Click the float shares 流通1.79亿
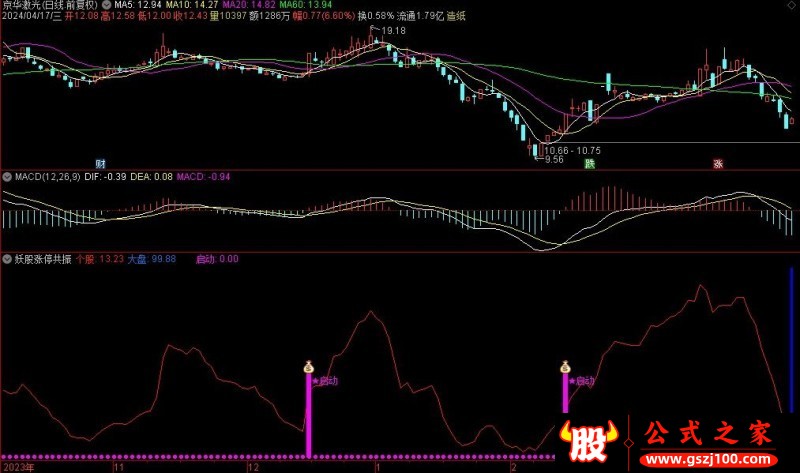Screen dimensions: 800x473 coord(420,16)
